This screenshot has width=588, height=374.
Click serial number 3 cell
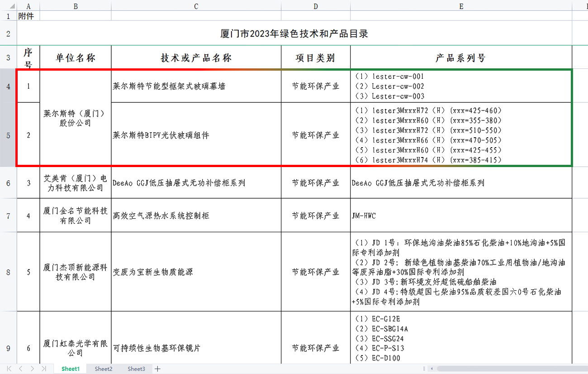(x=28, y=183)
